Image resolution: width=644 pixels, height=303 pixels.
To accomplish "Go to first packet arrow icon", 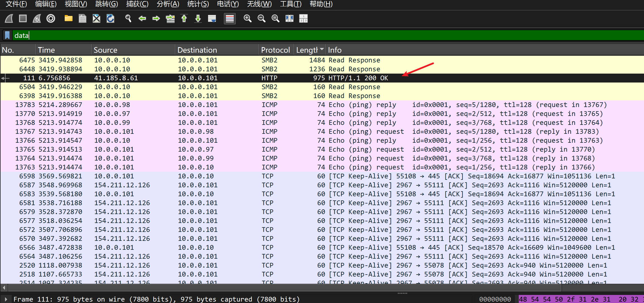I will (x=184, y=19).
